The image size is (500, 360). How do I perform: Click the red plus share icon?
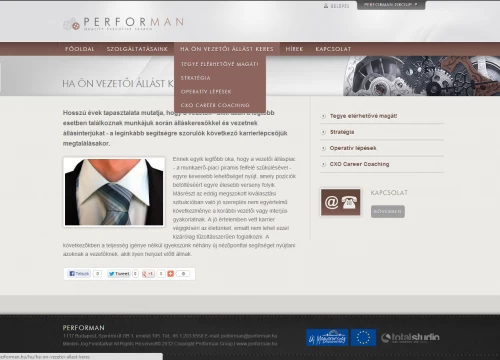point(171,274)
